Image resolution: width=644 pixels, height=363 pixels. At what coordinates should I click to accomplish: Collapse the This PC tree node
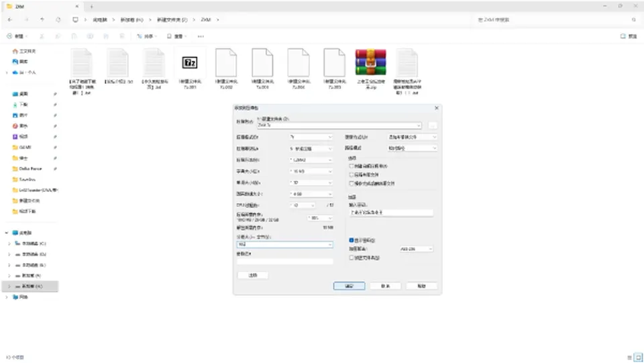tap(7, 233)
